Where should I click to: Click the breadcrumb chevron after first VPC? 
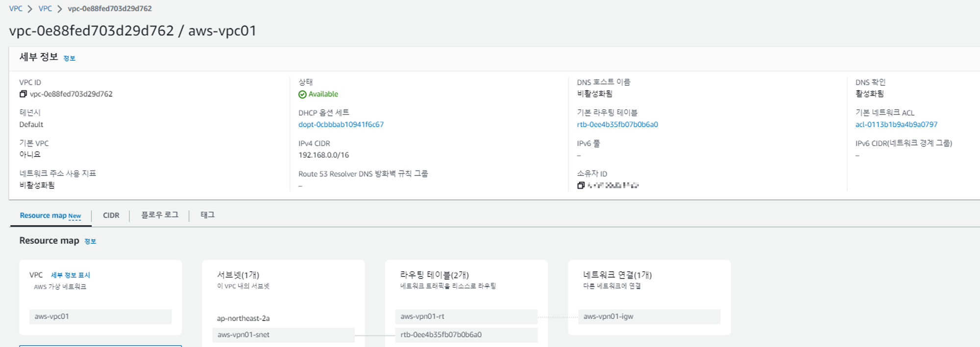pyautogui.click(x=30, y=9)
